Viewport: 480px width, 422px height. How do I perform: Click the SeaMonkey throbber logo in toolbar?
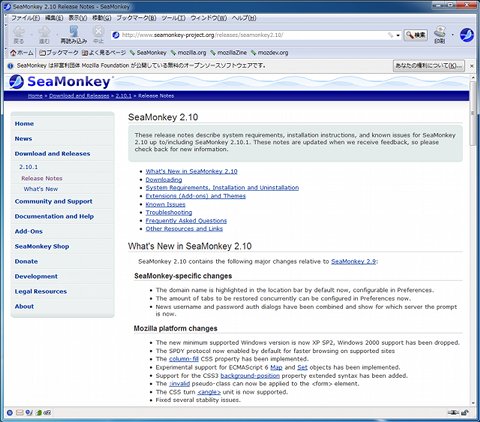467,35
